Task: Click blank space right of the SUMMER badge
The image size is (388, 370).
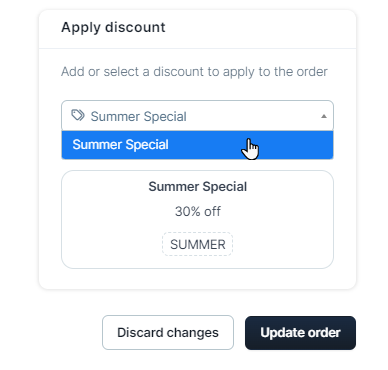Action: [x=282, y=244]
